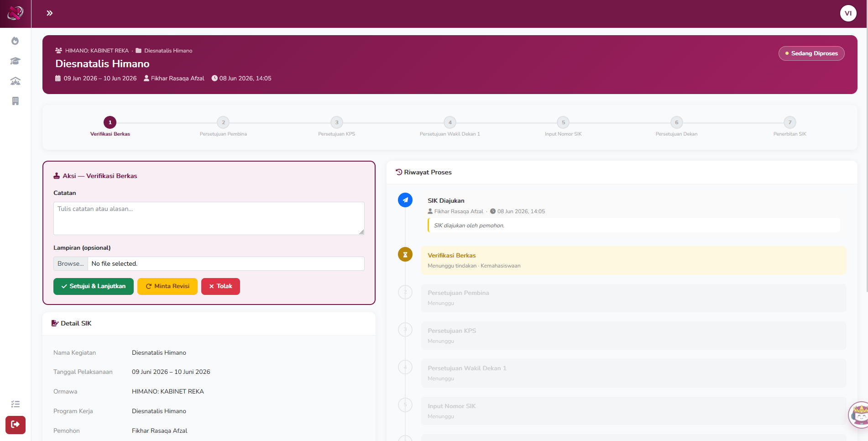Click the Minta Revisi button
868x441 pixels.
click(x=167, y=286)
